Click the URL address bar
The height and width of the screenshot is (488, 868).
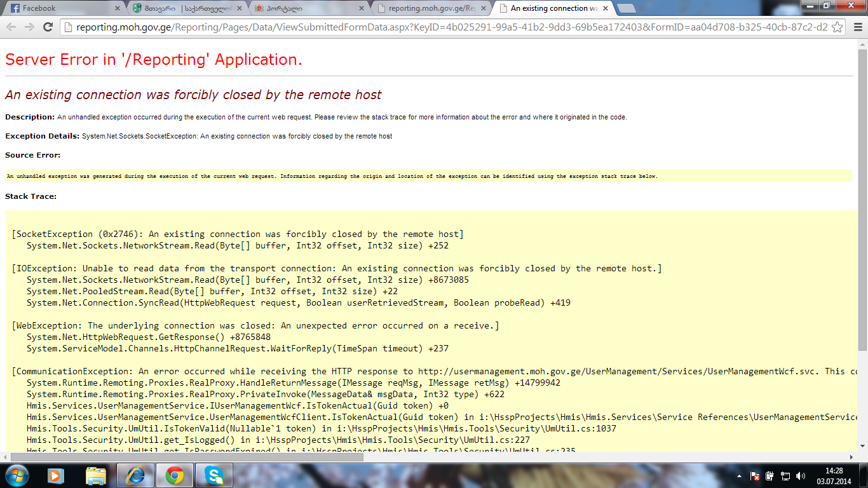click(x=445, y=27)
